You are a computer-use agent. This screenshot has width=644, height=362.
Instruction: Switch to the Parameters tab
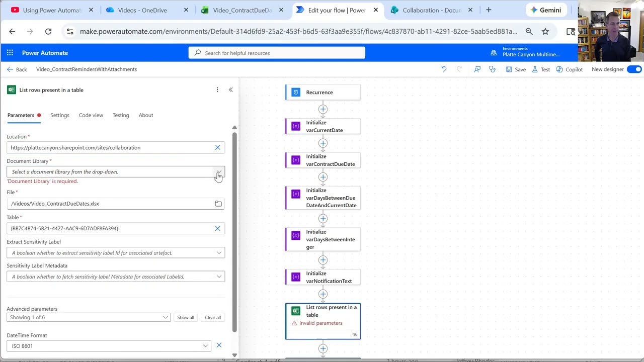tap(21, 115)
